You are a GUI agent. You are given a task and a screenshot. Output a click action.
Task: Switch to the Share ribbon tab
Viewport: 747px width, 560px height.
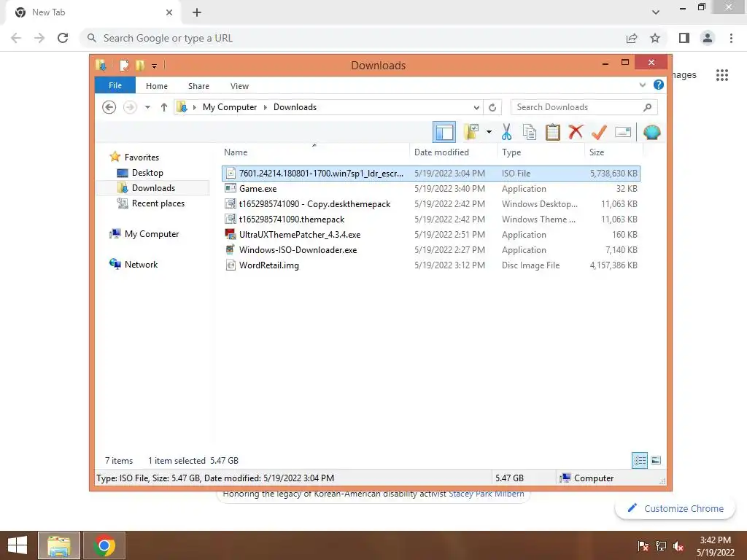198,86
